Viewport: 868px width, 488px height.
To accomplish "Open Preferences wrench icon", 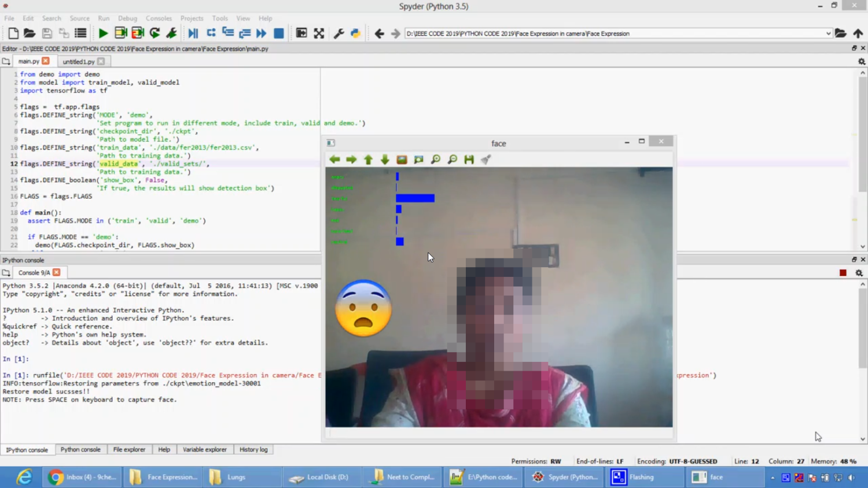I will [x=339, y=34].
